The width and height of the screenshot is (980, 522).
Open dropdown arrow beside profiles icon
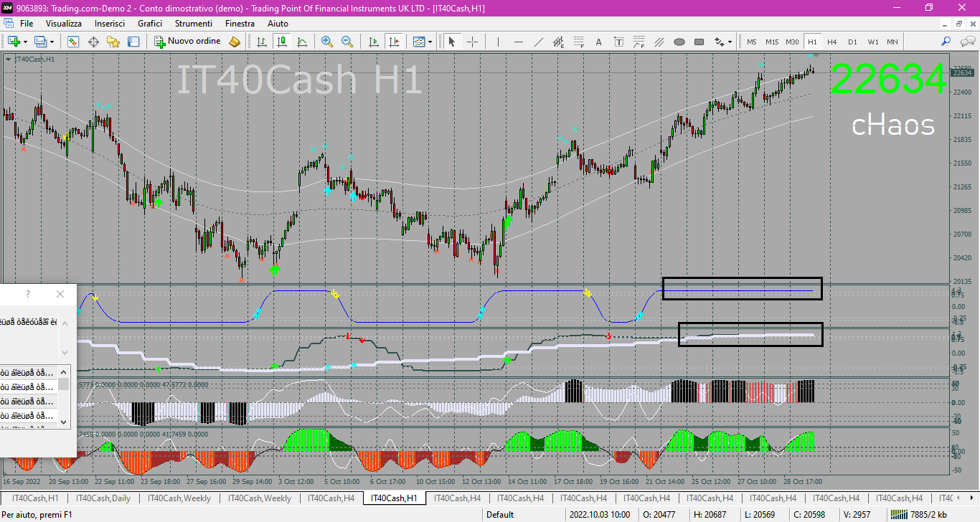click(x=52, y=42)
